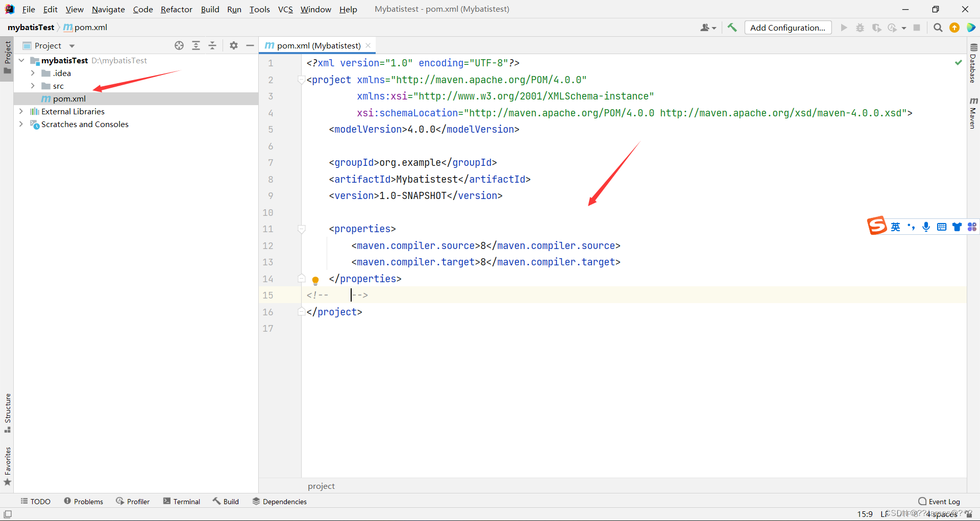Hide the Project panel with minus icon

(250, 45)
